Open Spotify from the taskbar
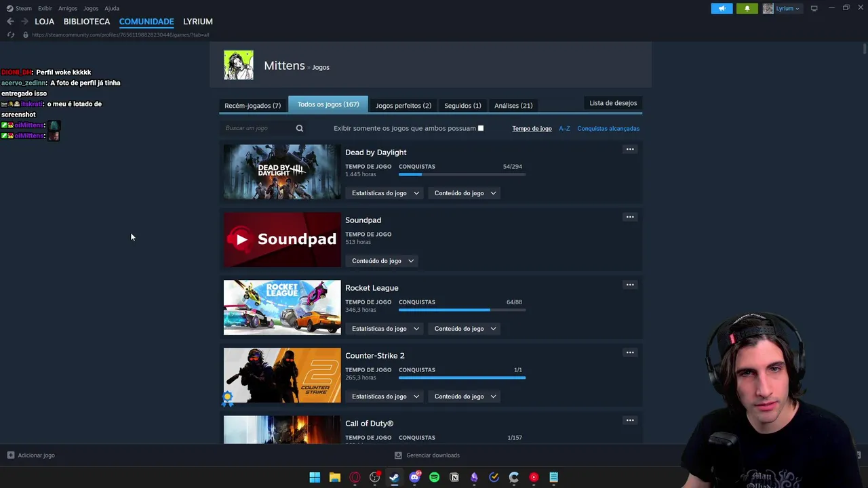 click(434, 477)
